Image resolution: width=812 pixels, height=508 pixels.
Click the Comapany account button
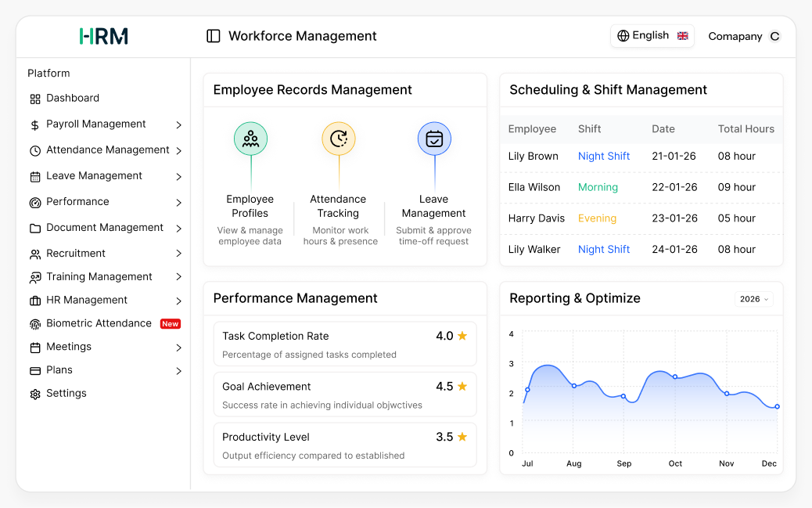coord(742,36)
